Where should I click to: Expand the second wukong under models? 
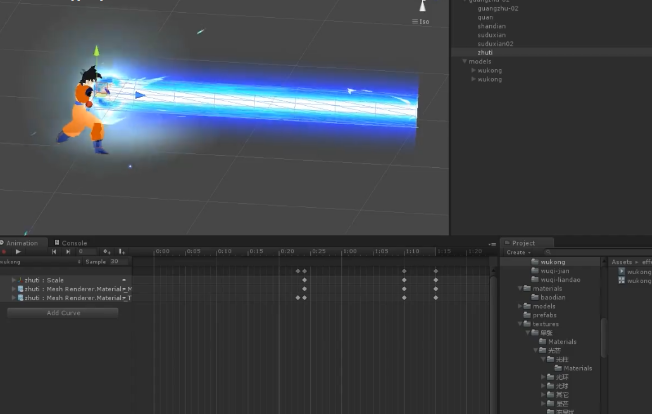(473, 79)
